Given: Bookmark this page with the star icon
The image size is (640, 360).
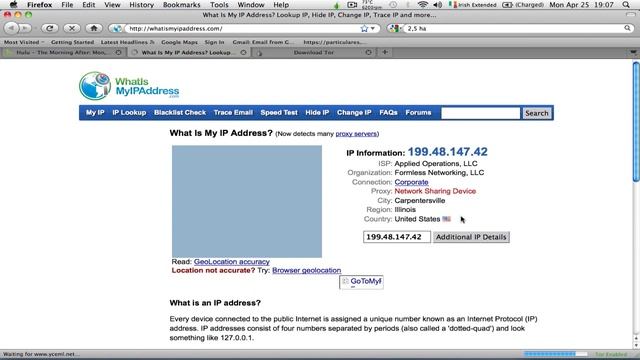Looking at the screenshot, I should coord(364,29).
